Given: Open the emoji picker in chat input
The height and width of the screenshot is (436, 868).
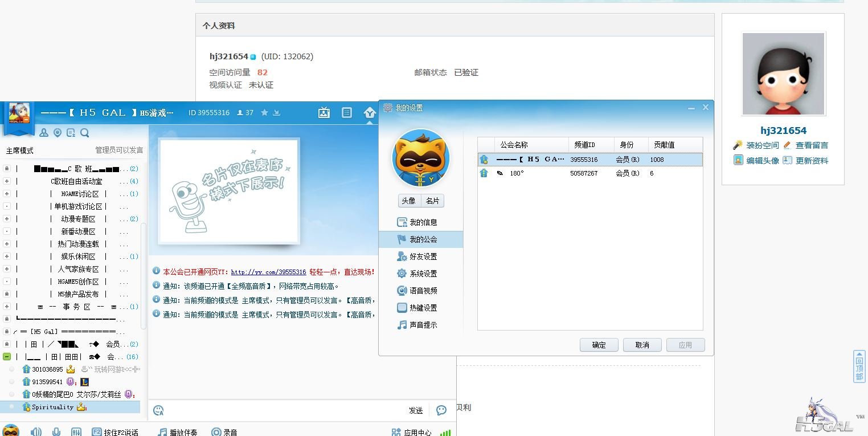Looking at the screenshot, I should click(x=159, y=410).
